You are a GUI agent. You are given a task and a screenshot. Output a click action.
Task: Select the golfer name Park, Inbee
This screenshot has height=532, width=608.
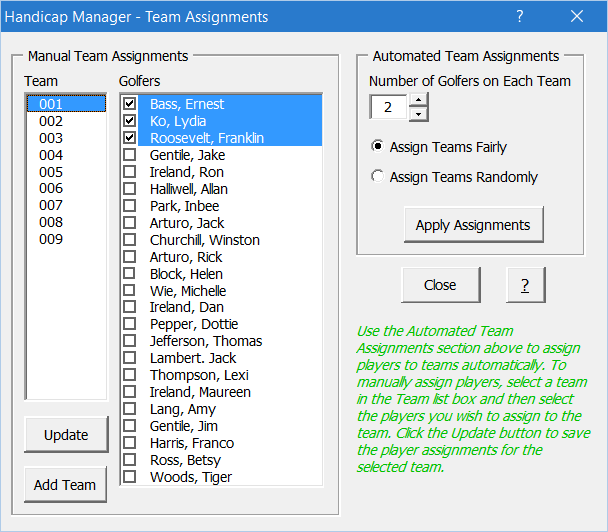185,206
